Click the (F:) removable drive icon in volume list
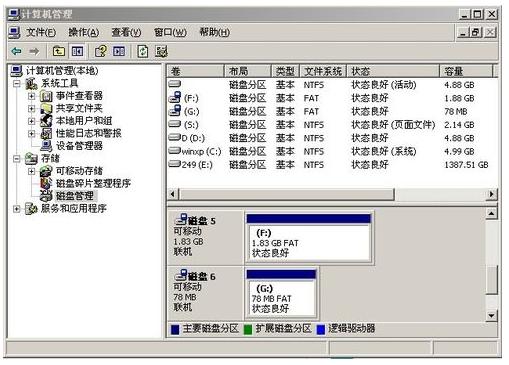The height and width of the screenshot is (365, 509). pyautogui.click(x=175, y=98)
